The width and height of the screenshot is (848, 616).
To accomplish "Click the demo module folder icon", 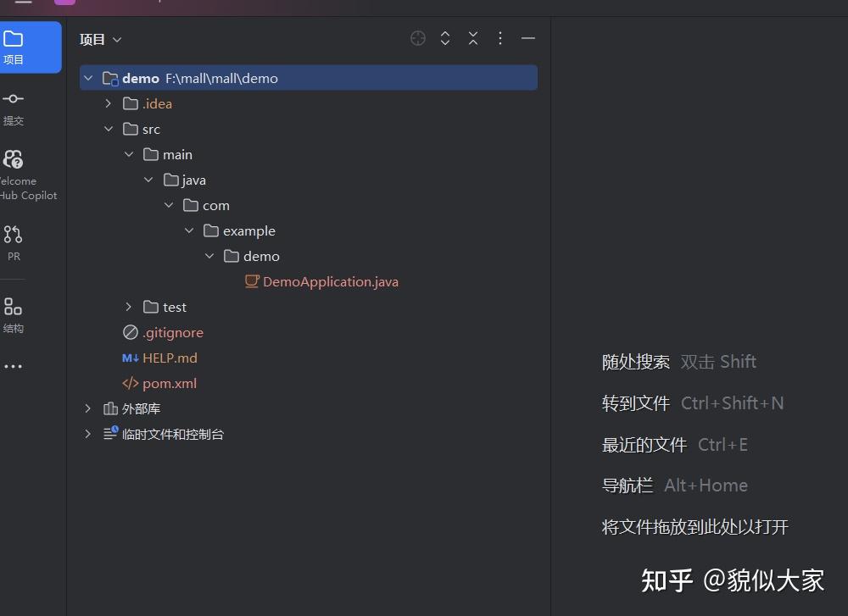I will 110,79.
